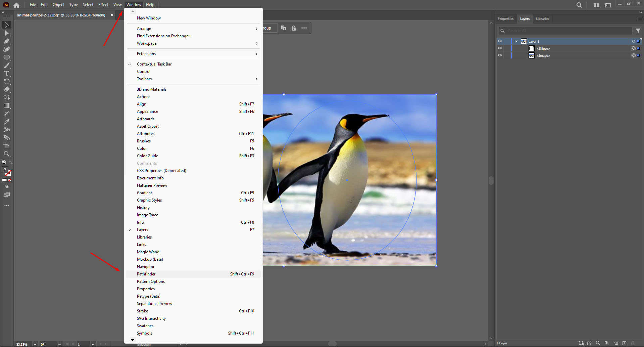Switch to the Properties tab
Image resolution: width=644 pixels, height=347 pixels.
[505, 19]
